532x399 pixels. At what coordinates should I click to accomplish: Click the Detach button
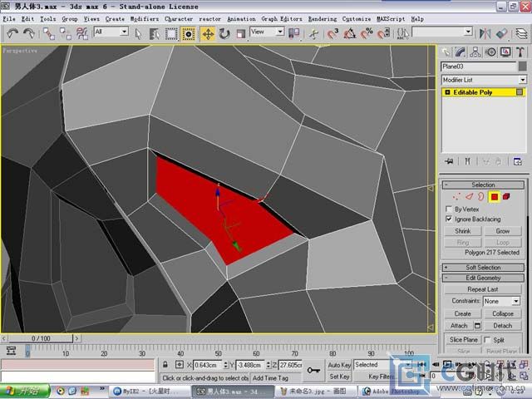(x=502, y=326)
